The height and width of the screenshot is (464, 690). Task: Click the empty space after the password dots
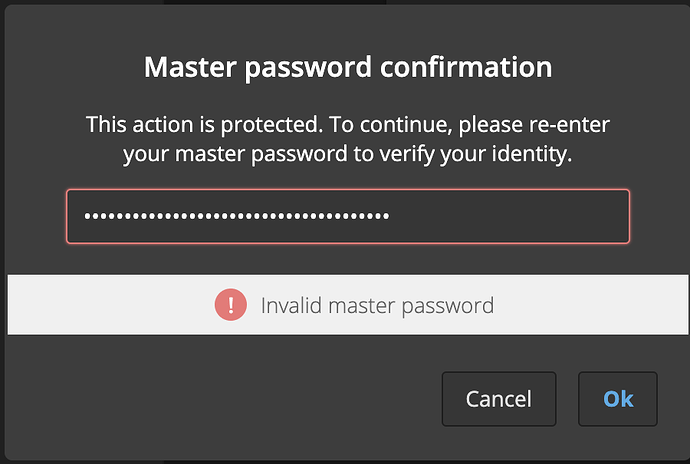tap(506, 216)
